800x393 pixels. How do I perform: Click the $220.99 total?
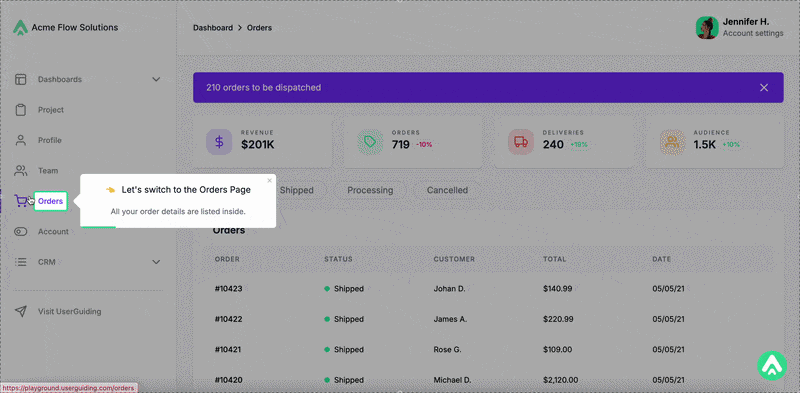[x=558, y=320]
